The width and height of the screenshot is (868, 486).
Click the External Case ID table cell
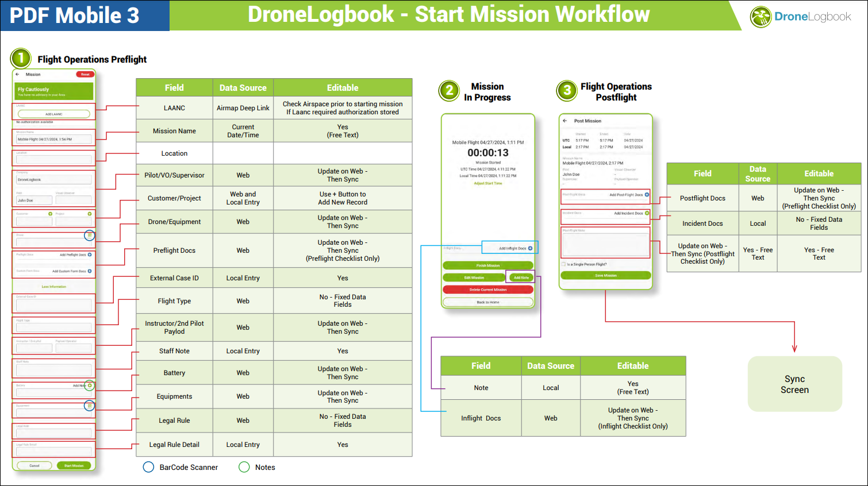(174, 278)
